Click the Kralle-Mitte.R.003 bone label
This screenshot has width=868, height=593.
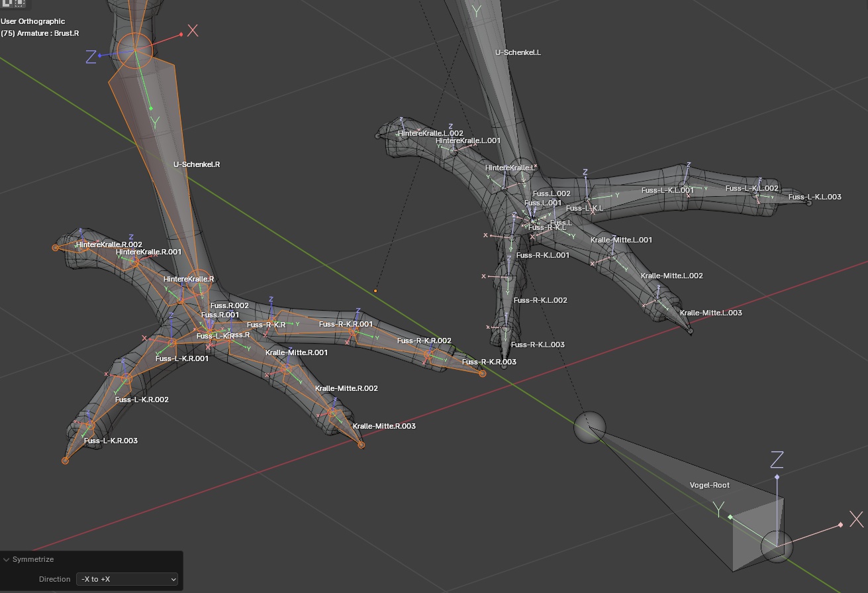click(x=384, y=426)
